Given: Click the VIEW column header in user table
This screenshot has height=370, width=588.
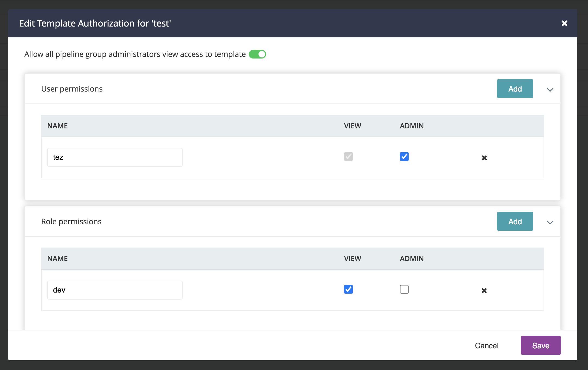Looking at the screenshot, I should pos(353,126).
